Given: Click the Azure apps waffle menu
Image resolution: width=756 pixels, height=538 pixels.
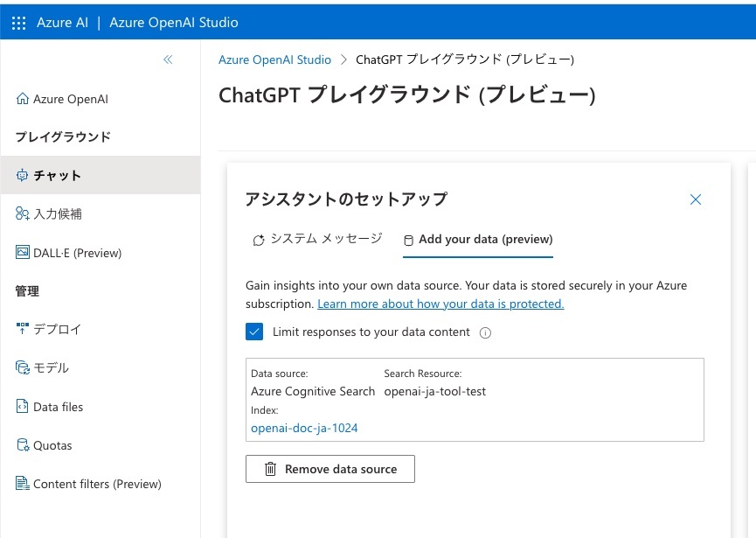Looking at the screenshot, I should [x=17, y=21].
